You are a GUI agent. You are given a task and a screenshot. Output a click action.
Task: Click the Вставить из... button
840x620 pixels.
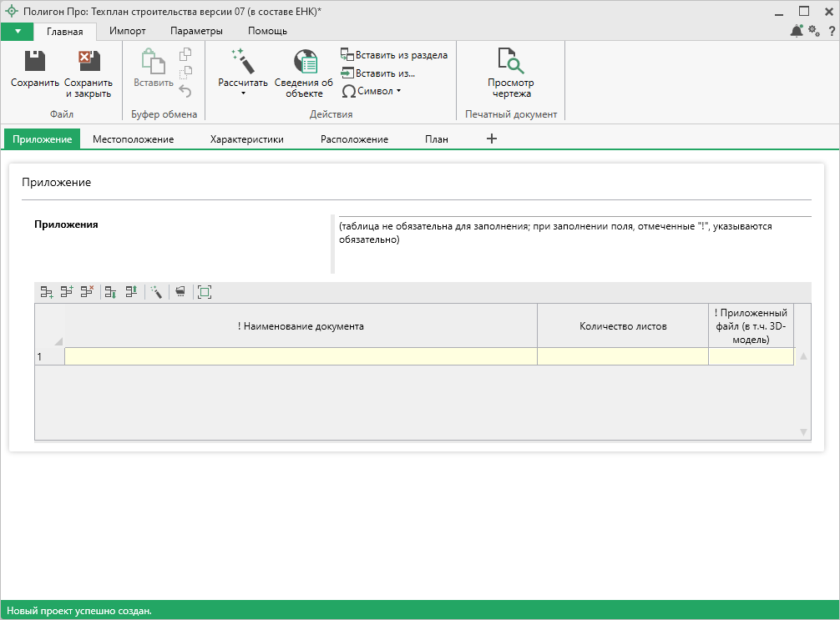click(377, 73)
